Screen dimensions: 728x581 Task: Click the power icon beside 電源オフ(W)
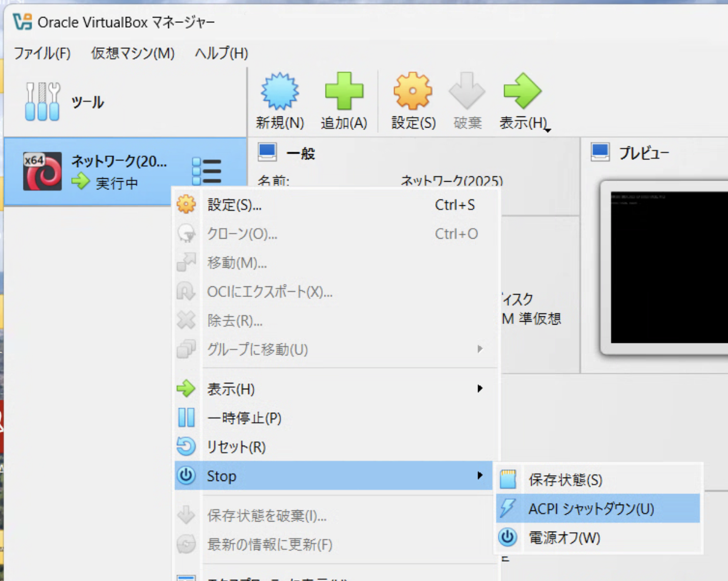(x=507, y=537)
